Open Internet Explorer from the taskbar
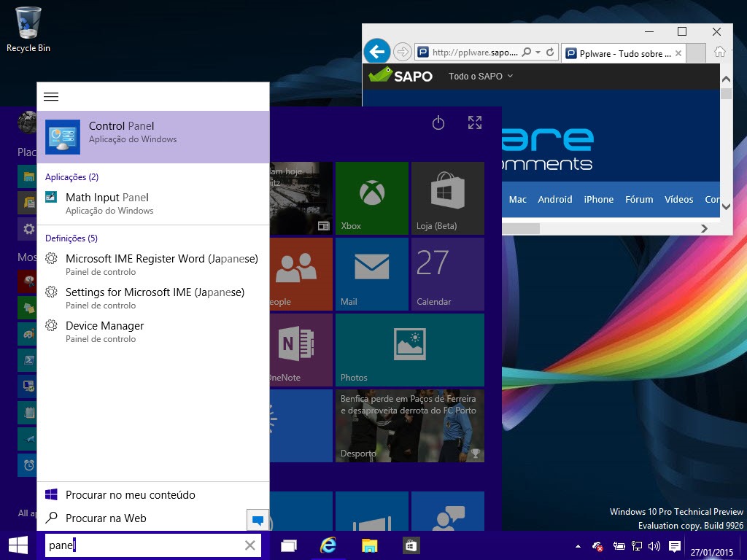This screenshot has width=747, height=560. tap(328, 545)
